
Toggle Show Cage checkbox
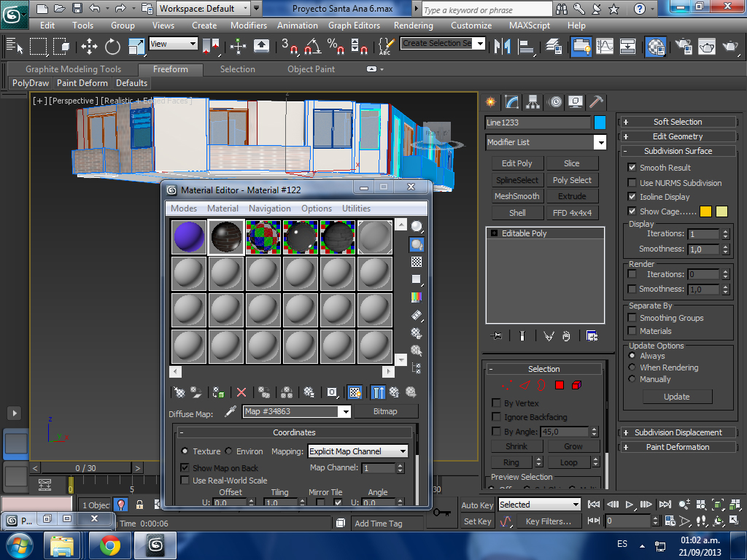pos(632,211)
